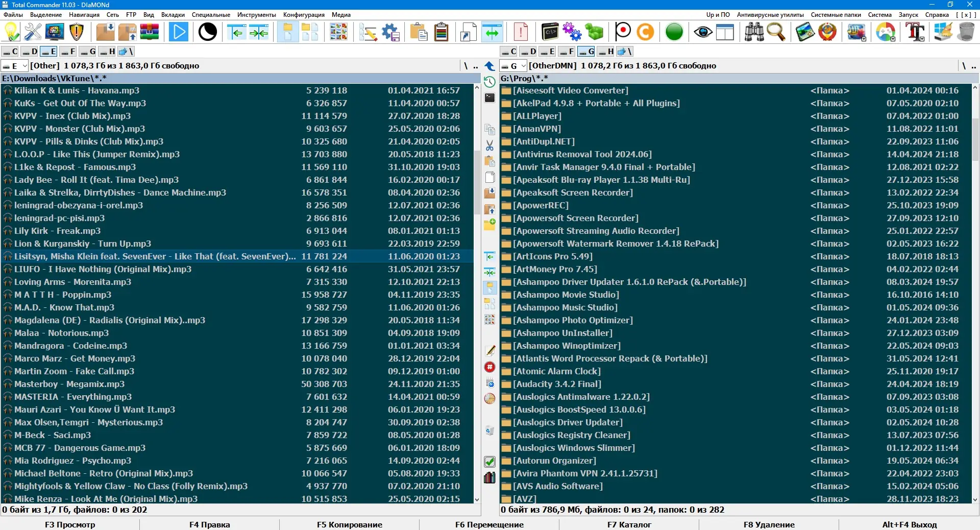Open the recycle bin toolbar icon
This screenshot has height=530, width=980.
click(966, 32)
